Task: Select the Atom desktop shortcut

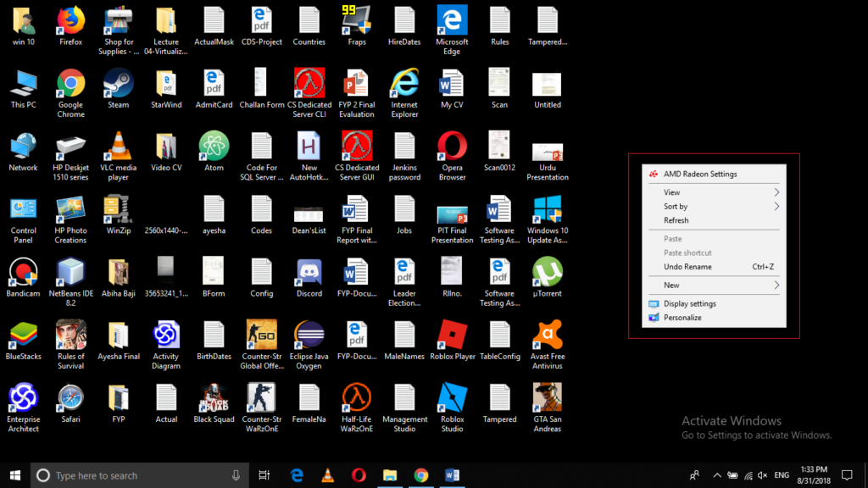Action: pyautogui.click(x=214, y=152)
